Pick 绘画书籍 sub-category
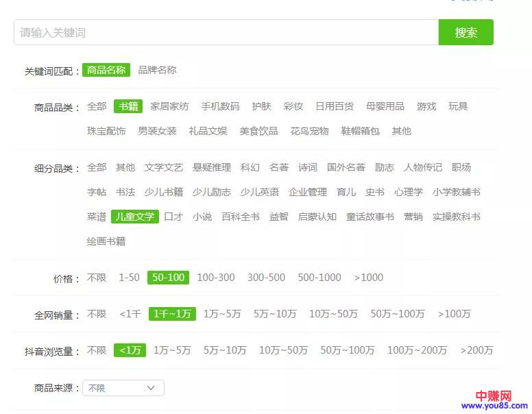 click(106, 241)
